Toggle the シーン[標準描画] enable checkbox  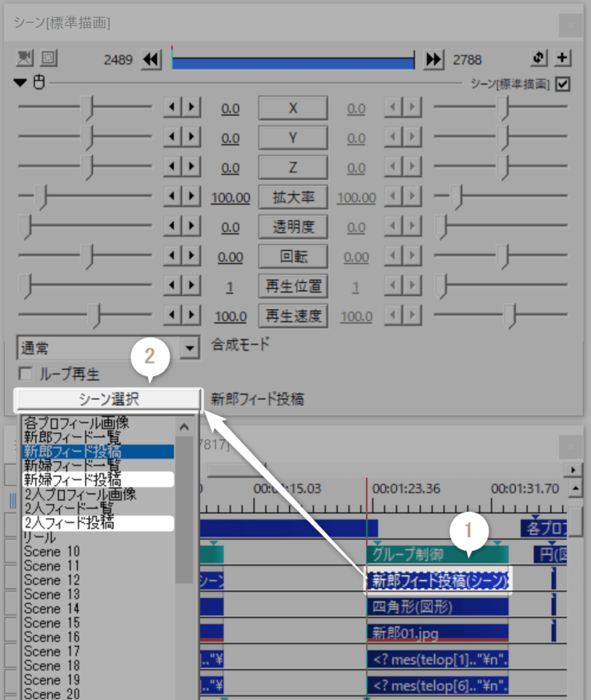(x=563, y=84)
